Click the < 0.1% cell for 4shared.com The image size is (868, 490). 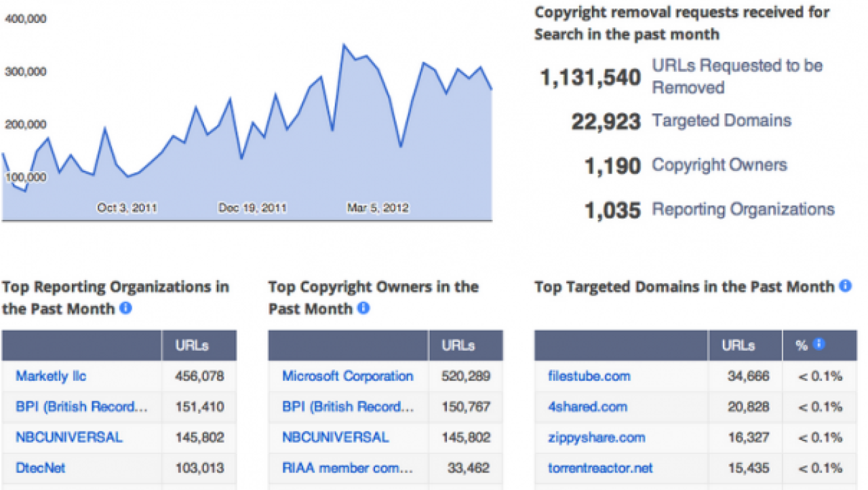point(820,407)
